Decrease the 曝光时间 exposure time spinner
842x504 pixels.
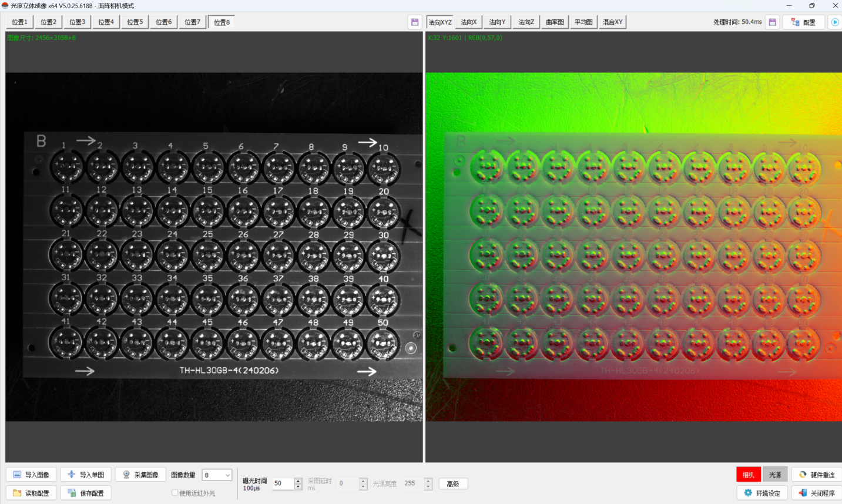tap(298, 487)
